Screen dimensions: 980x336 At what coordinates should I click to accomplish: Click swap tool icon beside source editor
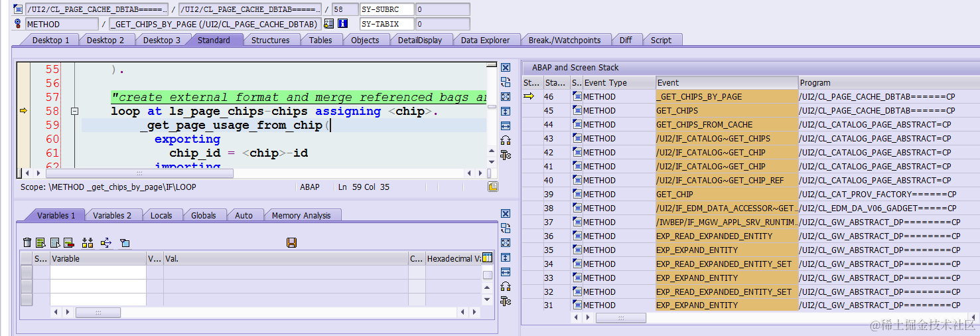[506, 82]
